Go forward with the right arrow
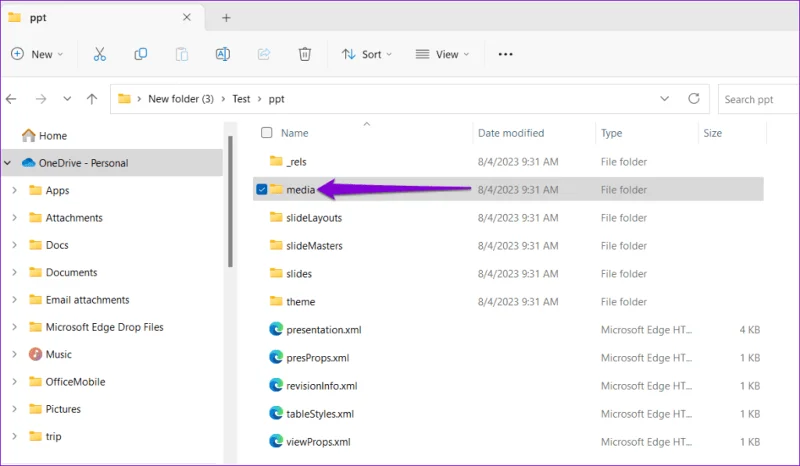This screenshot has width=800, height=466. tap(41, 99)
